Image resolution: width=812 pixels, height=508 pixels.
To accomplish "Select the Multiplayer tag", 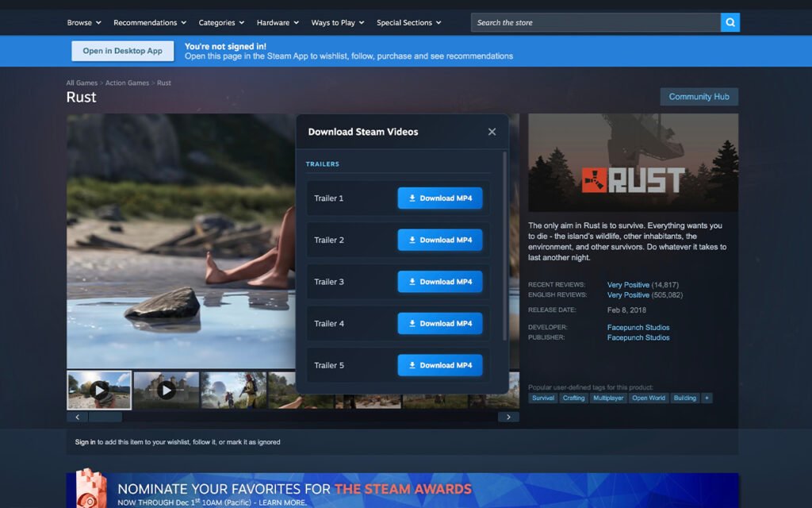I will pos(608,398).
